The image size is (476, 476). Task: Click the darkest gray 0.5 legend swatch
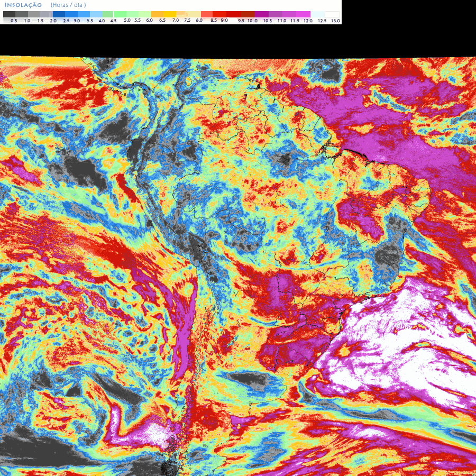pyautogui.click(x=9, y=14)
